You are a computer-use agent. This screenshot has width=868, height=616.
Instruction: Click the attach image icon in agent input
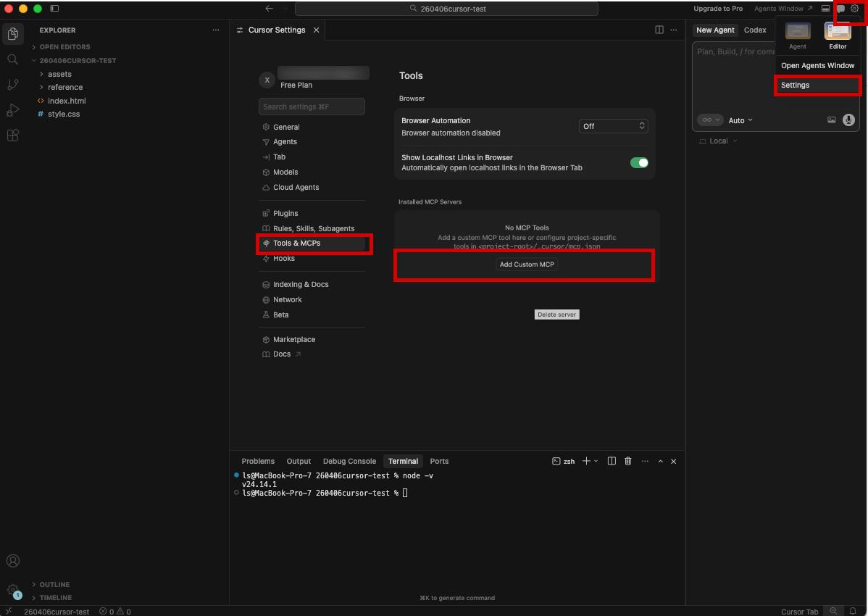coord(831,120)
